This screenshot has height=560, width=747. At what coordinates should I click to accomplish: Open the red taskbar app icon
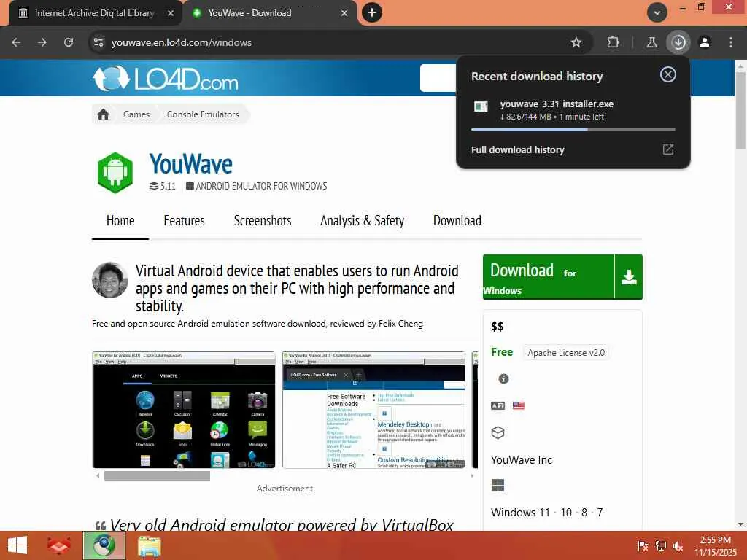pyautogui.click(x=60, y=545)
